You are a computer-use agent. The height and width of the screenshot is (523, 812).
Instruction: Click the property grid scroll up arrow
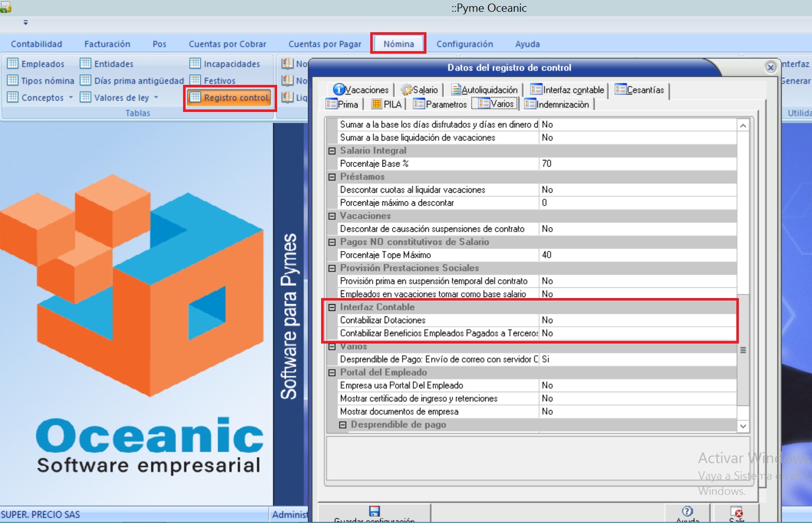pyautogui.click(x=743, y=125)
